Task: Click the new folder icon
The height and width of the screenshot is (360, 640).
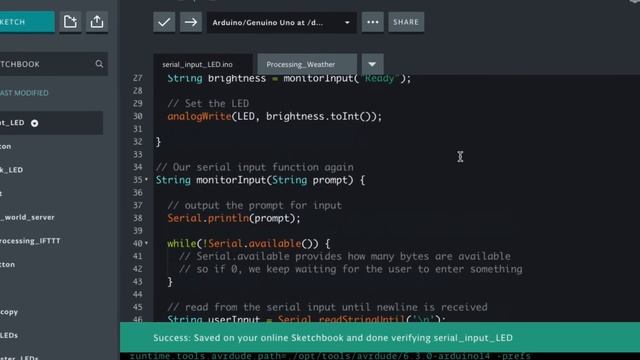Action: (x=70, y=22)
